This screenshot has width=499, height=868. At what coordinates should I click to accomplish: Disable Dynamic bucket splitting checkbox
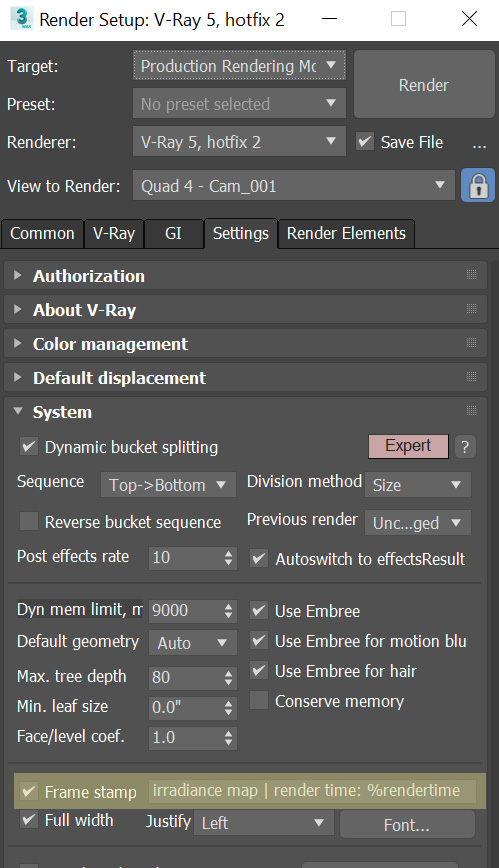pyautogui.click(x=29, y=446)
